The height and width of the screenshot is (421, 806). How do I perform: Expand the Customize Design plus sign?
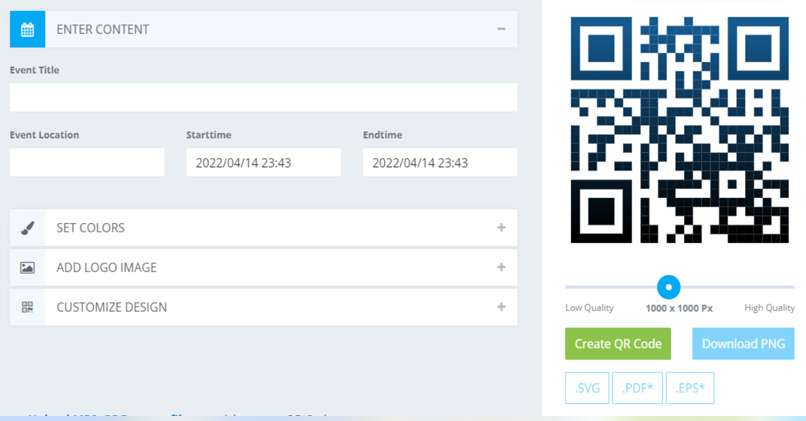point(501,306)
